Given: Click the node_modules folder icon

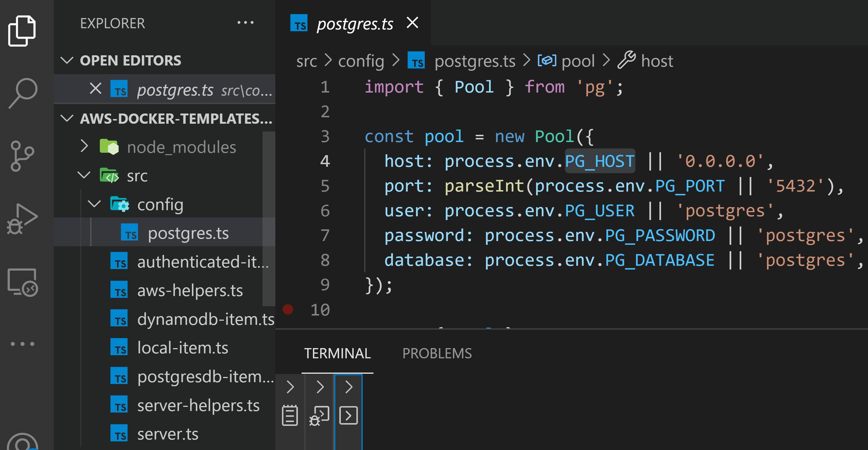Looking at the screenshot, I should coord(109,147).
